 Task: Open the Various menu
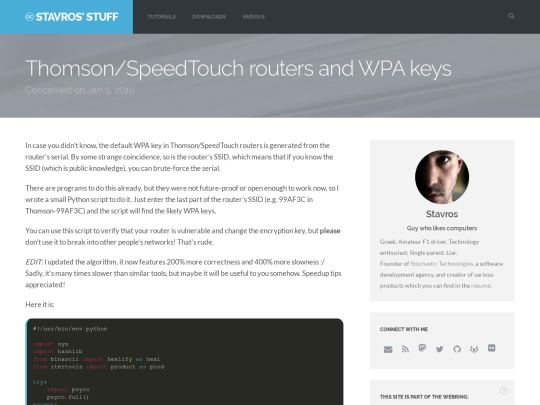pyautogui.click(x=253, y=17)
